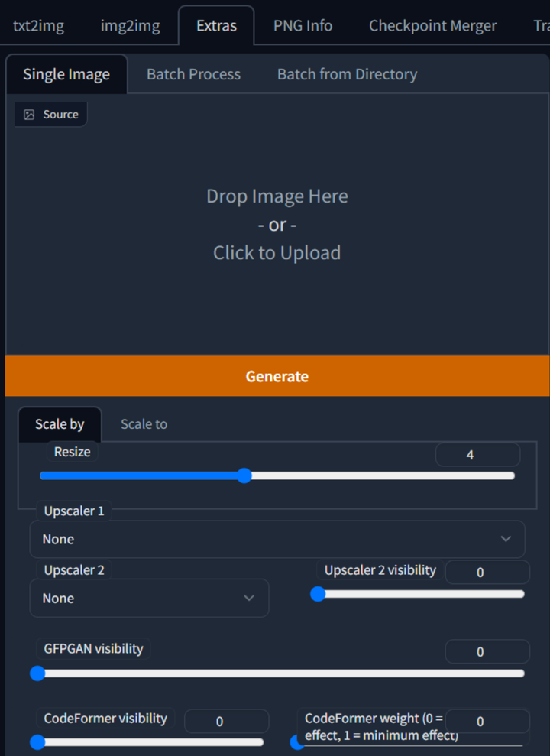Image resolution: width=550 pixels, height=756 pixels.
Task: Click the Drop Image Here upload area
Action: pyautogui.click(x=277, y=225)
